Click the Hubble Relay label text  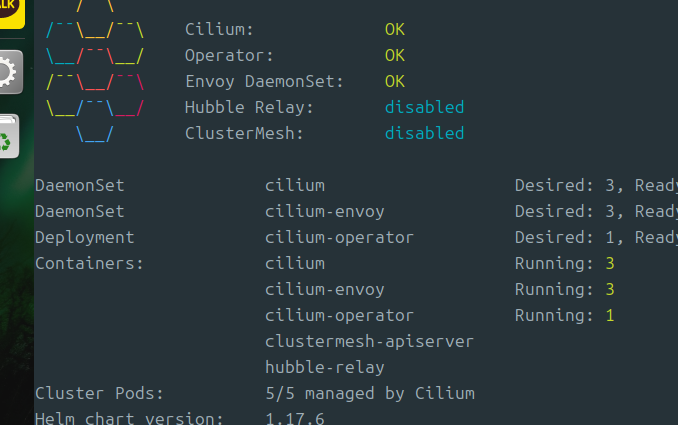pyautogui.click(x=249, y=108)
